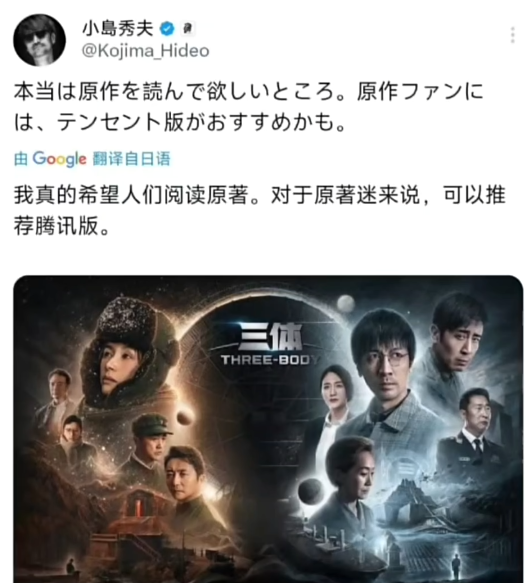Screen dimensions: 529x583
Task: Open the more options three-dot menu
Action: (512, 35)
